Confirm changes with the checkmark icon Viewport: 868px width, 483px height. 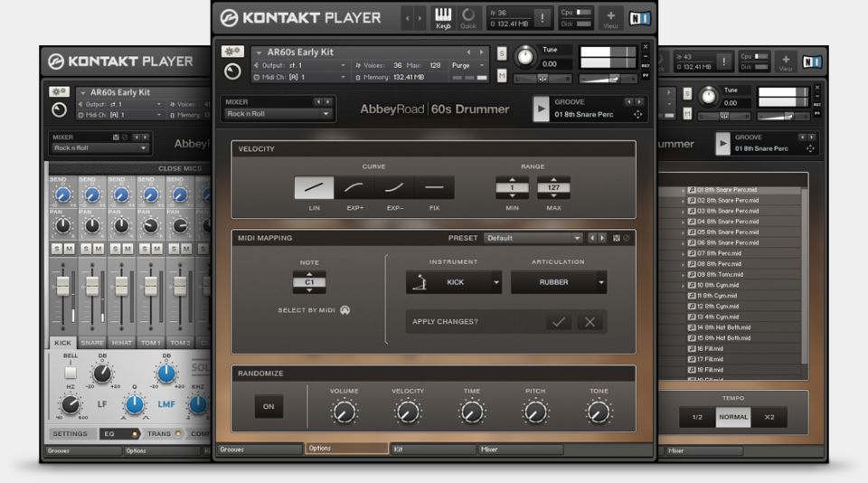pyautogui.click(x=559, y=321)
